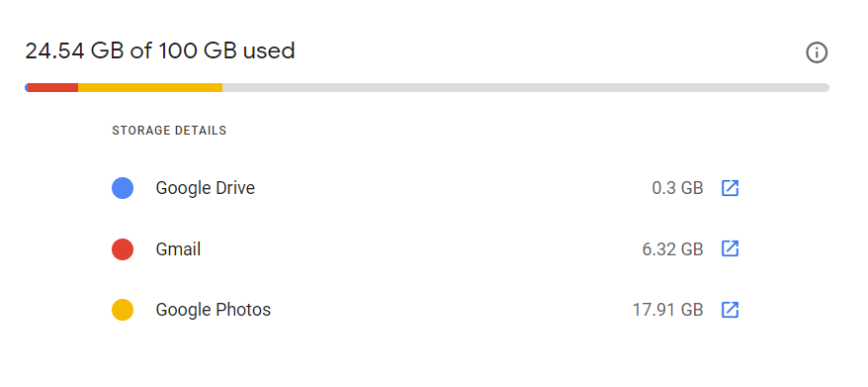Select the Google Drive label
The image size is (868, 387).
point(206,188)
